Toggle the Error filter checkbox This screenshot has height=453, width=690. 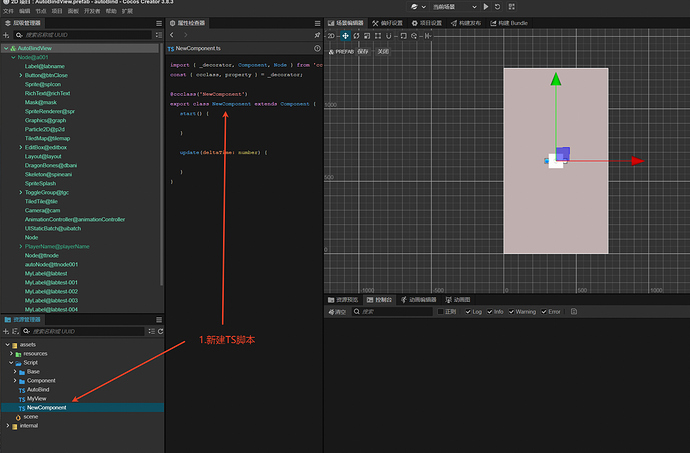click(543, 312)
